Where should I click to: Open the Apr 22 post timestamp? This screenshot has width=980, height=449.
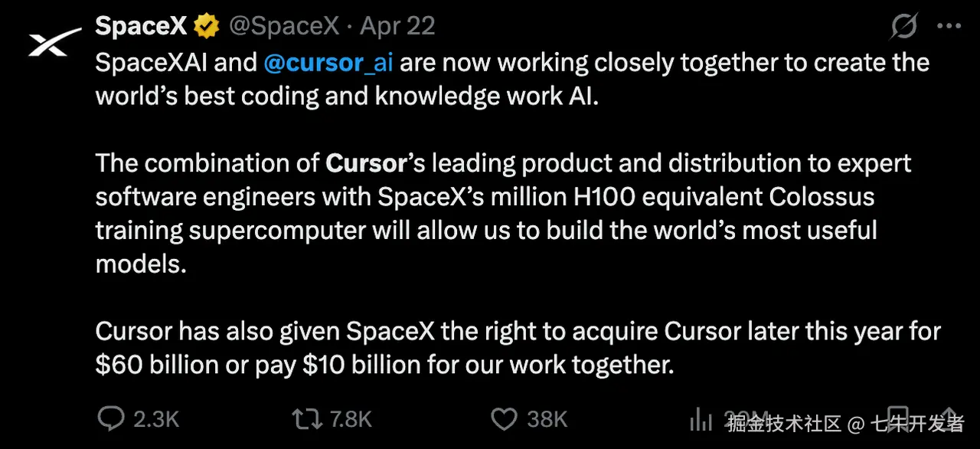[397, 26]
